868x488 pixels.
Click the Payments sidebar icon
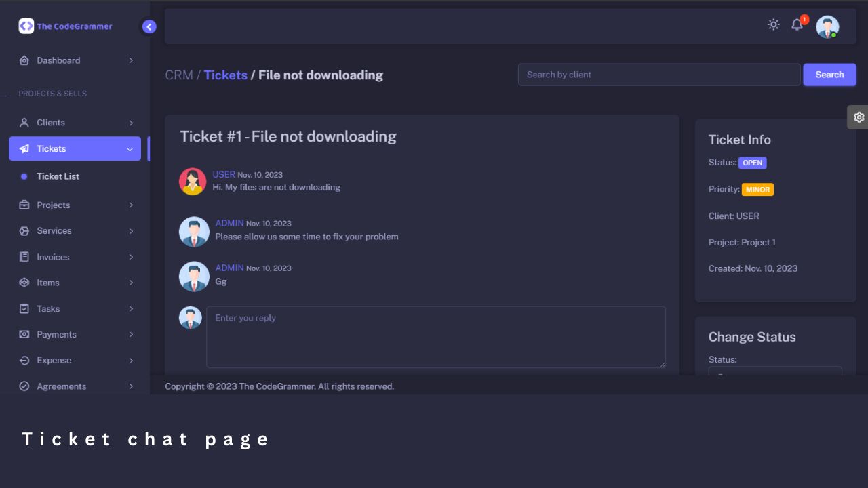pyautogui.click(x=24, y=334)
